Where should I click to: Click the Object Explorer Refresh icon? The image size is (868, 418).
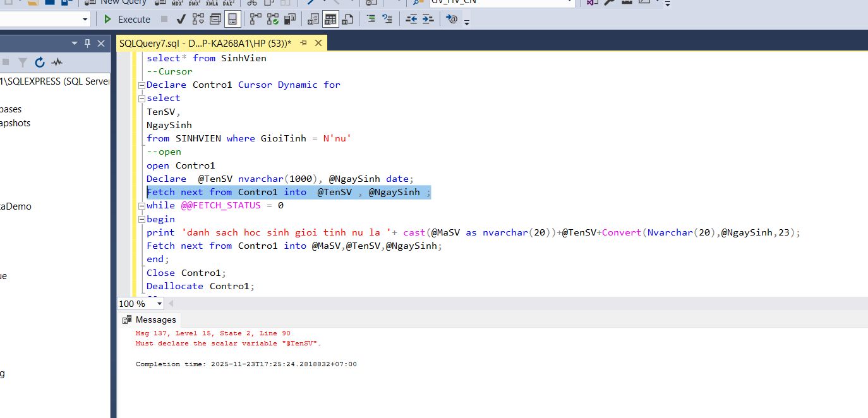pyautogui.click(x=40, y=62)
